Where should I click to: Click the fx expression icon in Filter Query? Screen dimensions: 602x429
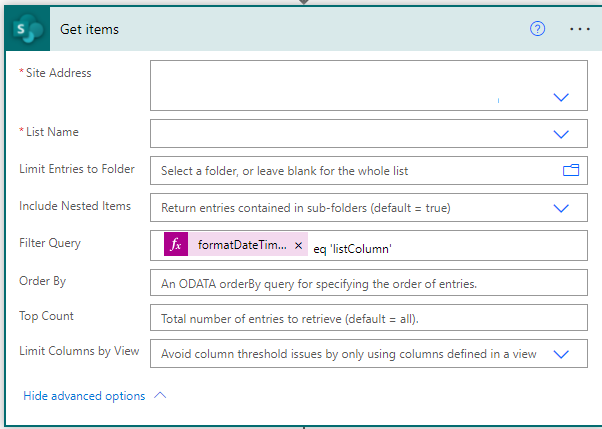pyautogui.click(x=176, y=244)
